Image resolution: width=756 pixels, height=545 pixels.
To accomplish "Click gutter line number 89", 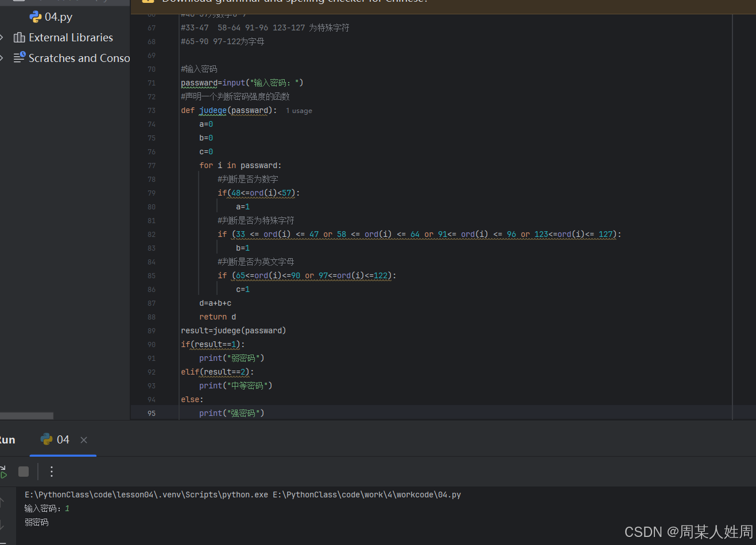I will coord(152,330).
